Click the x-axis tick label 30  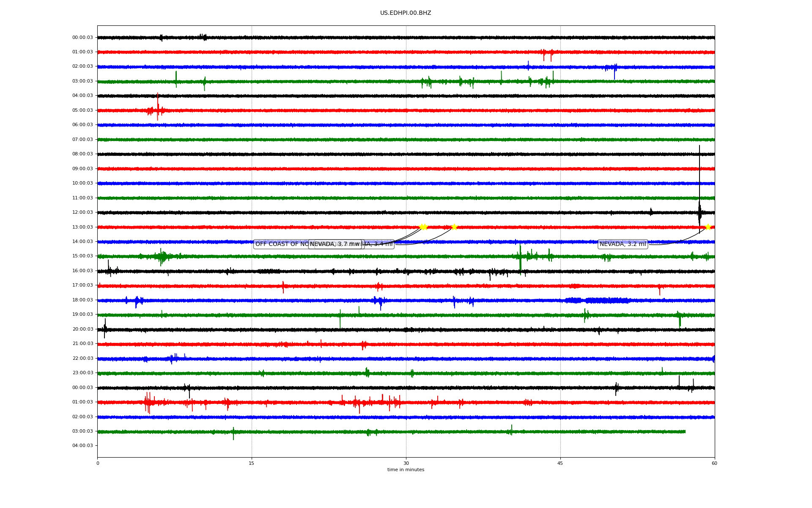406,463
